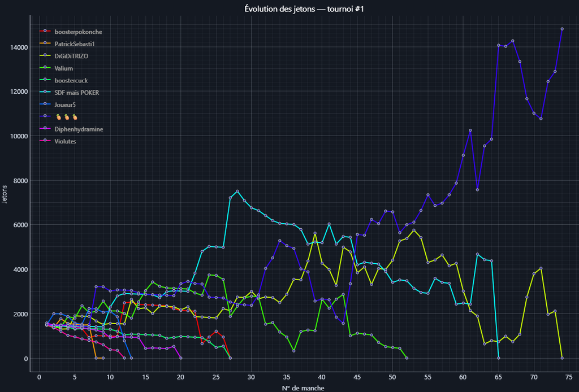Screen dimensions: 579x392
Task: Click the 14000 tick label on y-axis
Action: pos(19,47)
